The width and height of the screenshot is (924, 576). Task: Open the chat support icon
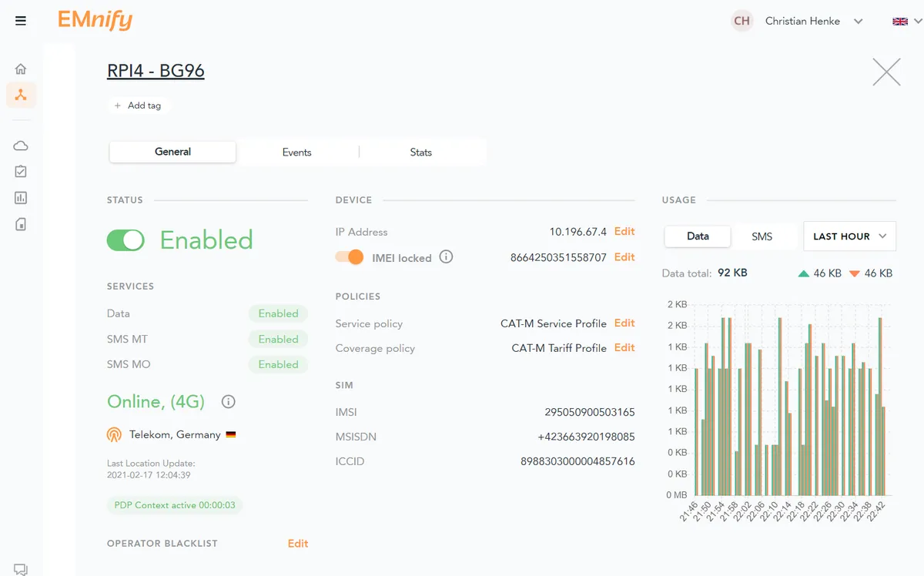coord(21,570)
